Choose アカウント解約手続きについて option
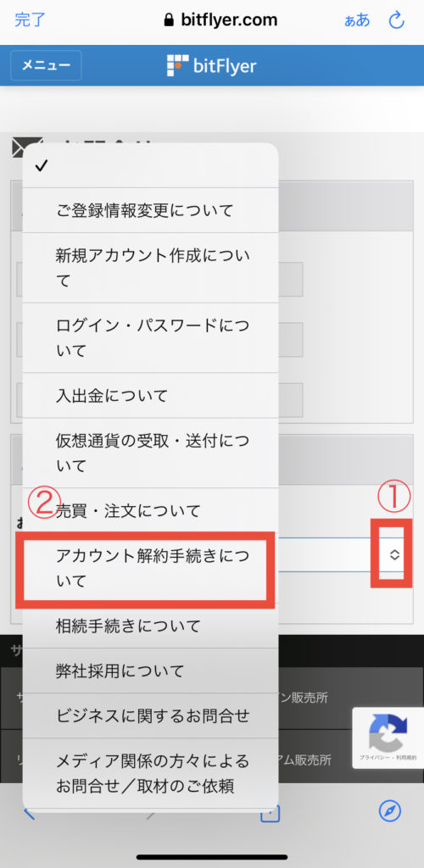 click(151, 569)
